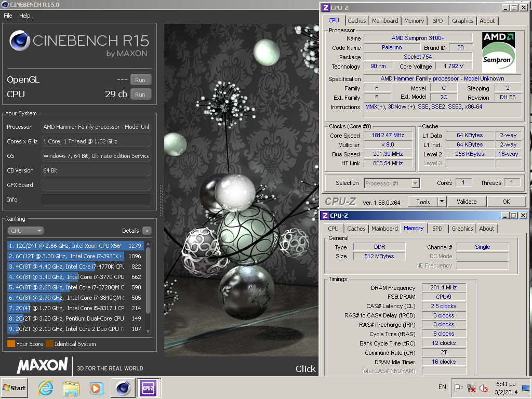Image resolution: width=532 pixels, height=399 pixels.
Task: Click the rendered scene preview image
Action: pyautogui.click(x=241, y=190)
